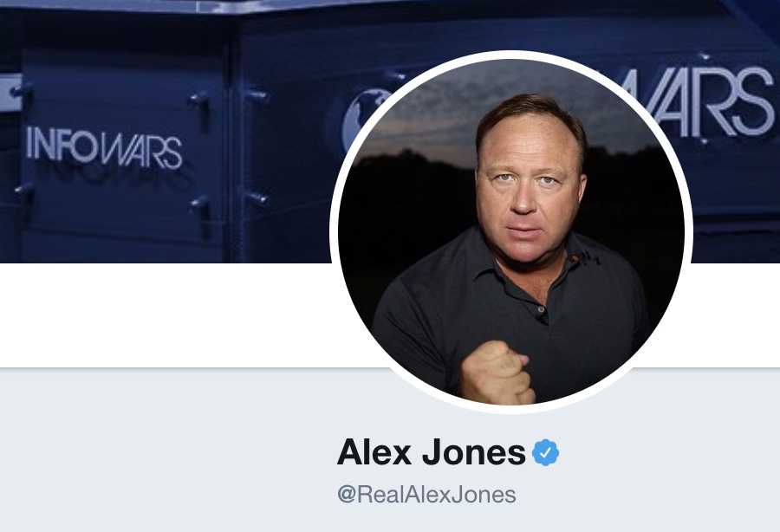Click the red lapel mic on shirt collar
Image resolution: width=780 pixels, height=532 pixels.
coord(575,258)
